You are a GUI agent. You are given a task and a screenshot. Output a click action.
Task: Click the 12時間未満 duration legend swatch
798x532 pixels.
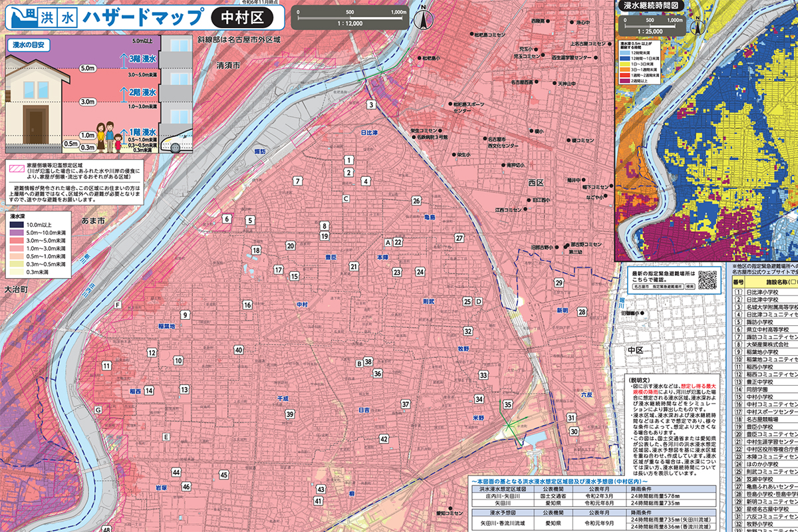[624, 54]
